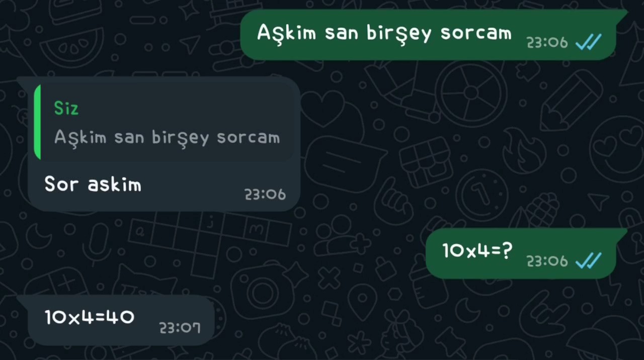Screen dimensions: 644x360
Task: Click the pencil doodle in the wallpaper
Action: 571,100
